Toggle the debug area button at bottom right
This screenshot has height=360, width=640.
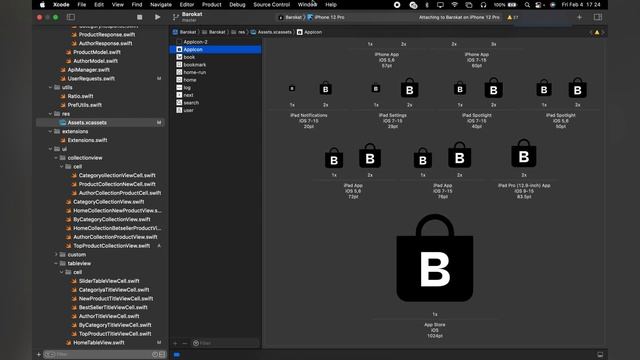coord(600,355)
